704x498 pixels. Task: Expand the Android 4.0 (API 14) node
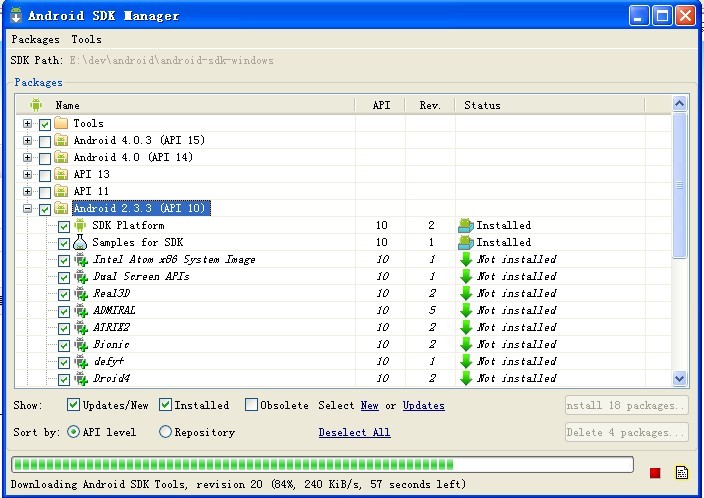tap(27, 158)
